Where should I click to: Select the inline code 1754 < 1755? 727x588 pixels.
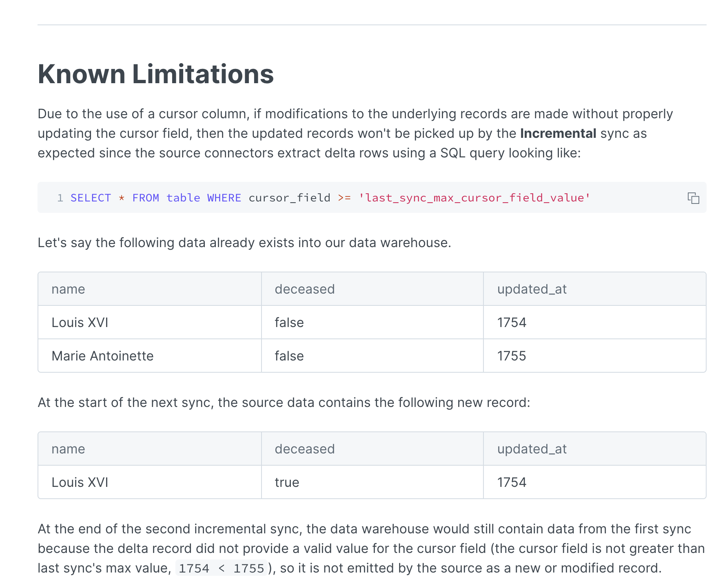[x=221, y=568]
